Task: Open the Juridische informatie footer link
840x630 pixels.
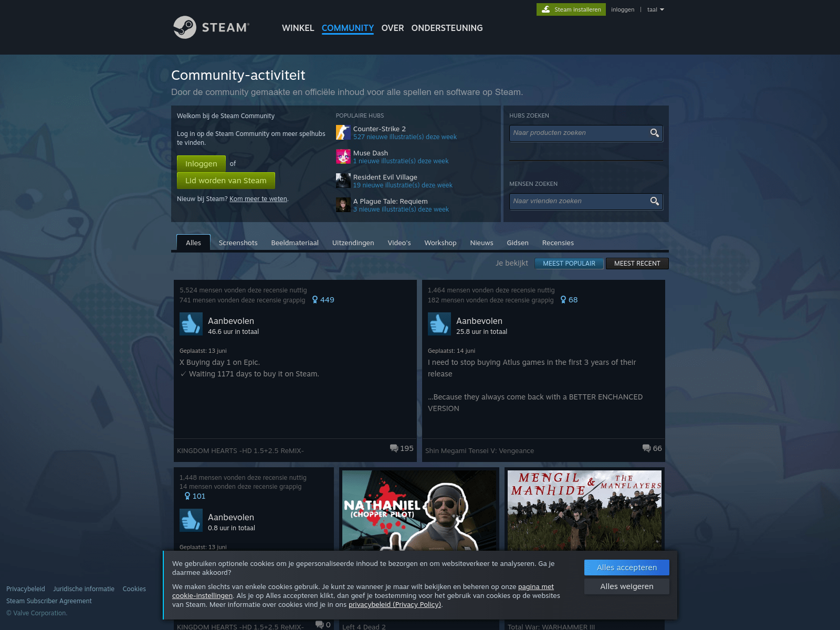Action: [83, 589]
